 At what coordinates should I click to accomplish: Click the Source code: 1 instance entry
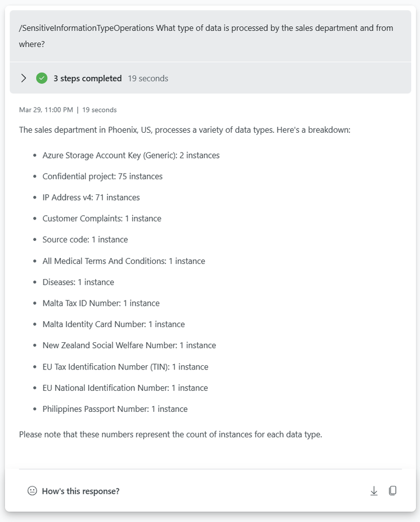[85, 240]
